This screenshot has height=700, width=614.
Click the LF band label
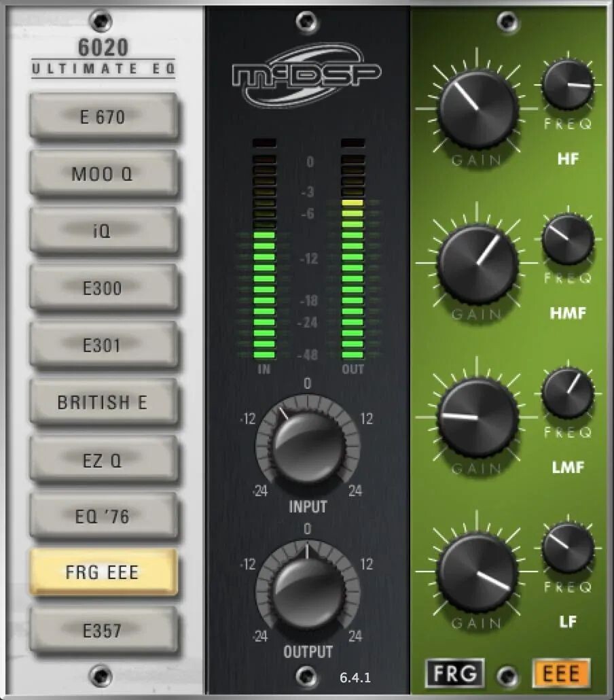pos(568,621)
